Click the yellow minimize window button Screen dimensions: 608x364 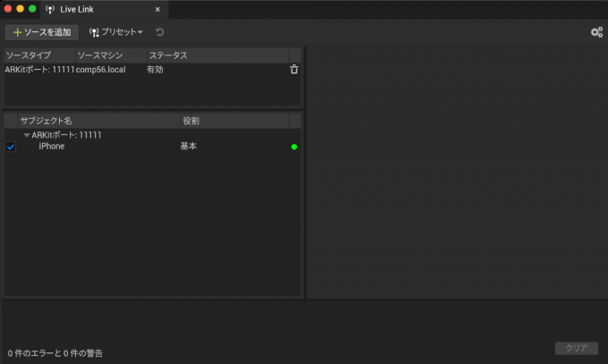pyautogui.click(x=21, y=9)
